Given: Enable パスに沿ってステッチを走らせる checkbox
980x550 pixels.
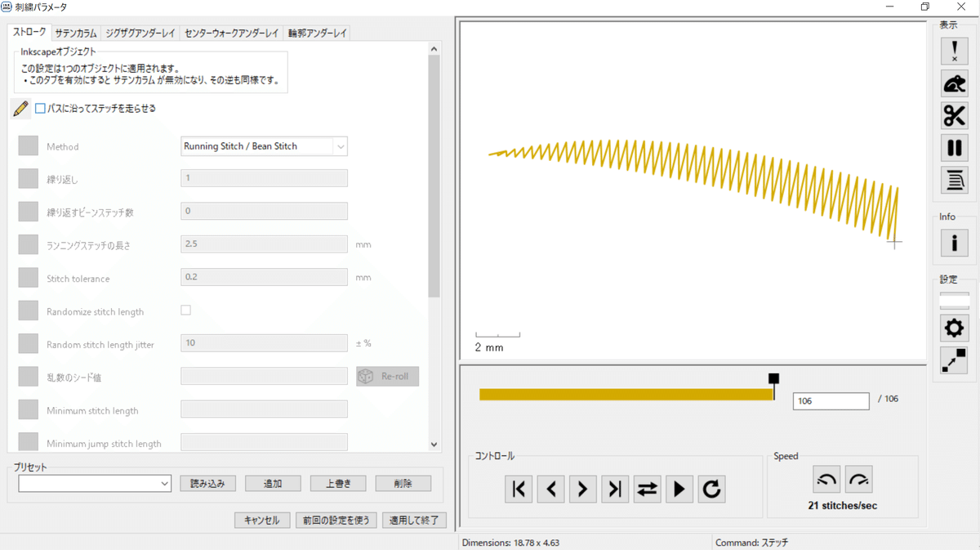Looking at the screenshot, I should pyautogui.click(x=40, y=108).
